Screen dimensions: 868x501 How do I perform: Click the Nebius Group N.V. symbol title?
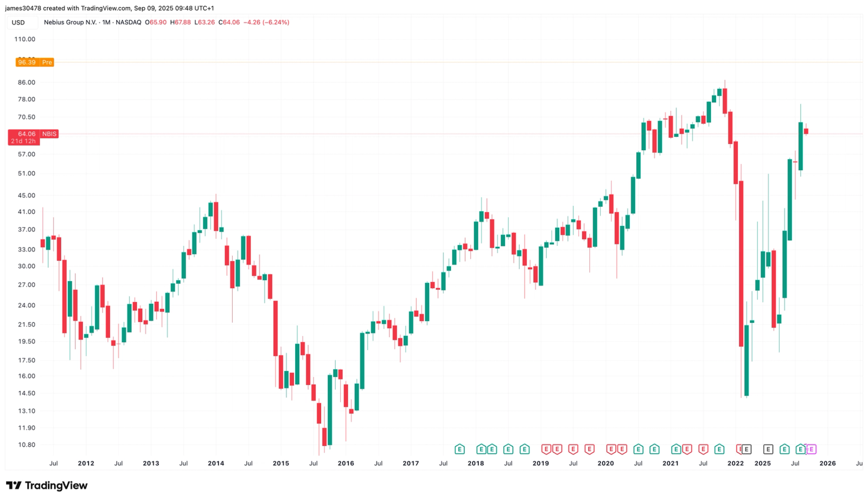tap(71, 22)
